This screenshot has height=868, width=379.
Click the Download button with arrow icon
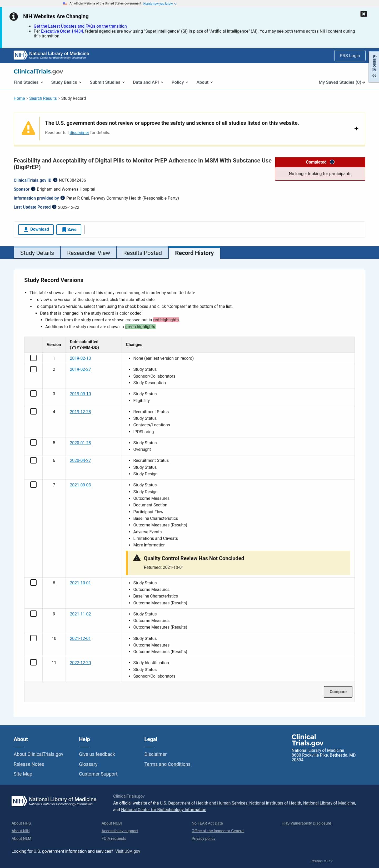pyautogui.click(x=36, y=229)
